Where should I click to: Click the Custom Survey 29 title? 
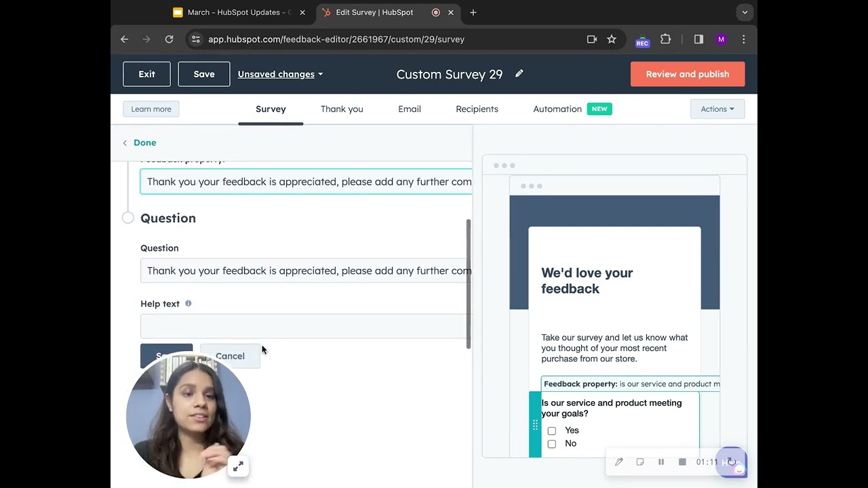pos(450,74)
